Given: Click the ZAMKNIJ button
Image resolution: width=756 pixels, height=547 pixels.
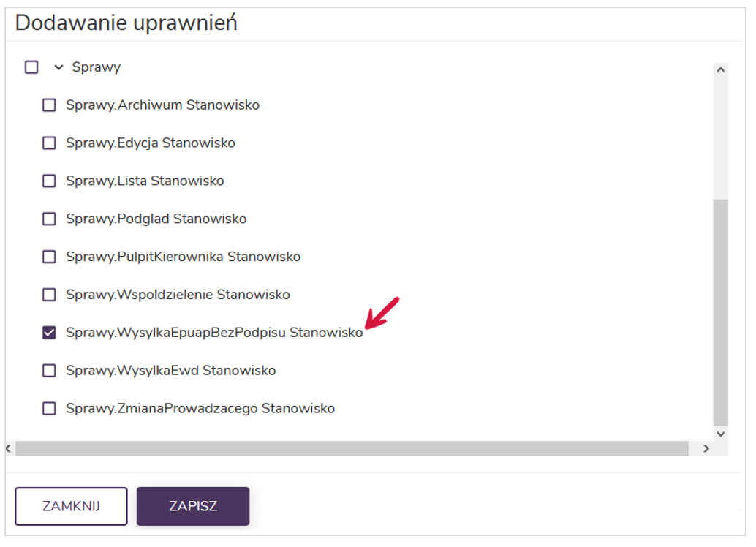Looking at the screenshot, I should tap(71, 506).
